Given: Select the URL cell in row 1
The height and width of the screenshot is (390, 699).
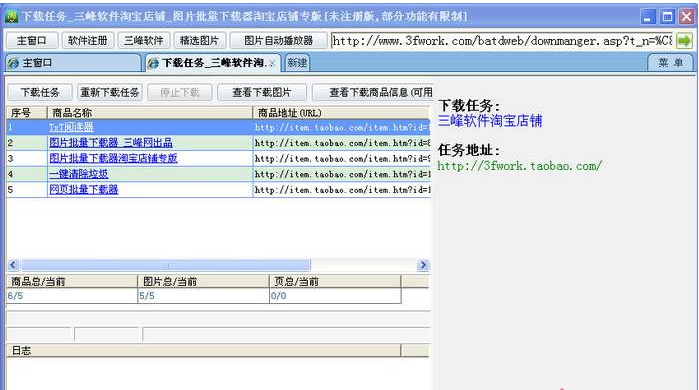Looking at the screenshot, I should point(341,127).
